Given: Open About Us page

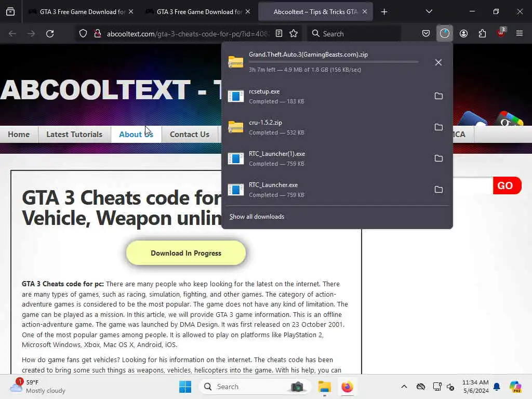Looking at the screenshot, I should [136, 135].
